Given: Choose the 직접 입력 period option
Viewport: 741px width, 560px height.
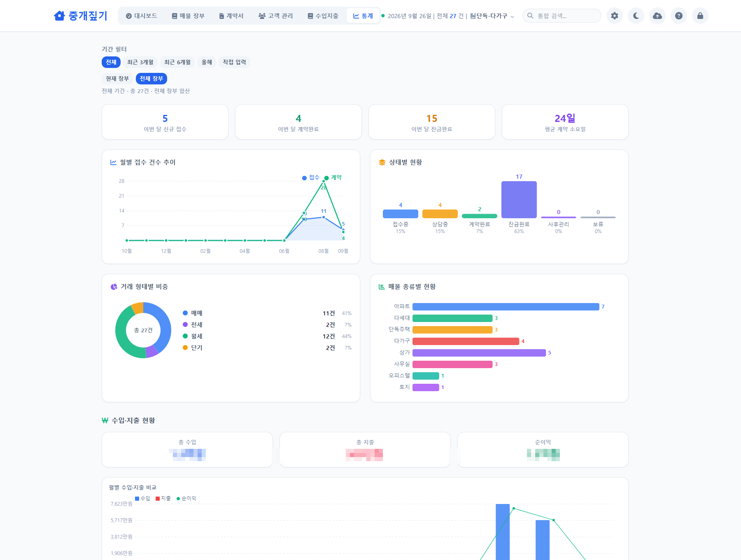Looking at the screenshot, I should click(x=235, y=62).
